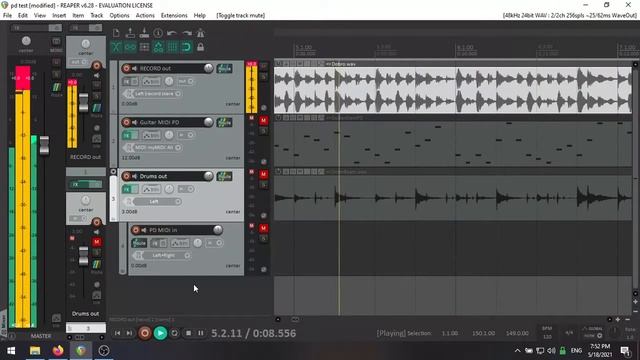The image size is (640, 360).
Task: Click the Route button on RECORD out track
Action: [224, 68]
